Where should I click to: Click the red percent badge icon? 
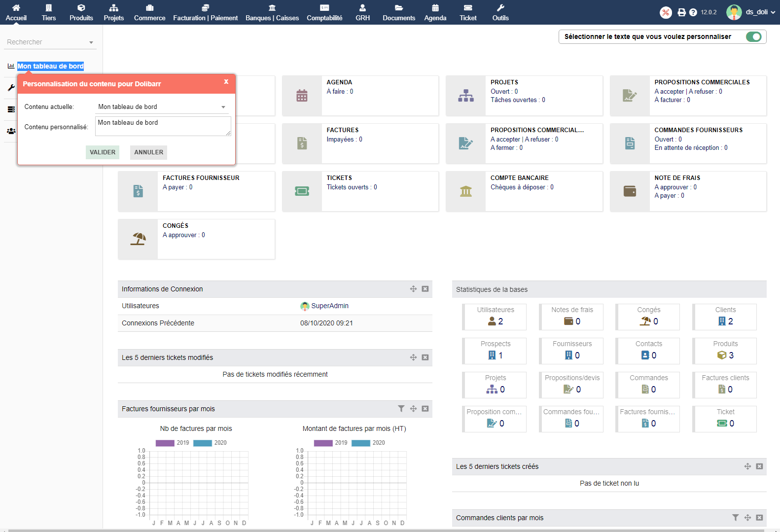click(666, 12)
